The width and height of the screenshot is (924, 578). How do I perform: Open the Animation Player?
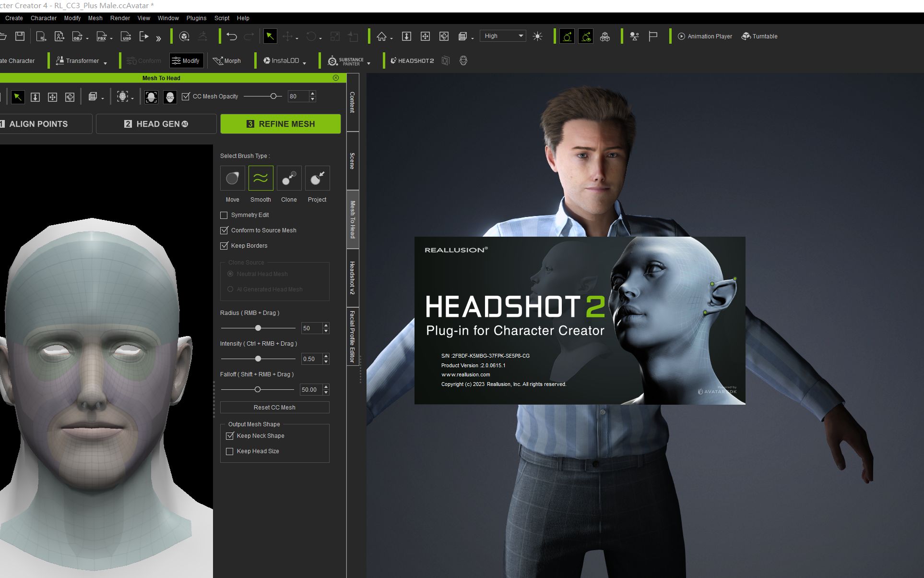[704, 36]
